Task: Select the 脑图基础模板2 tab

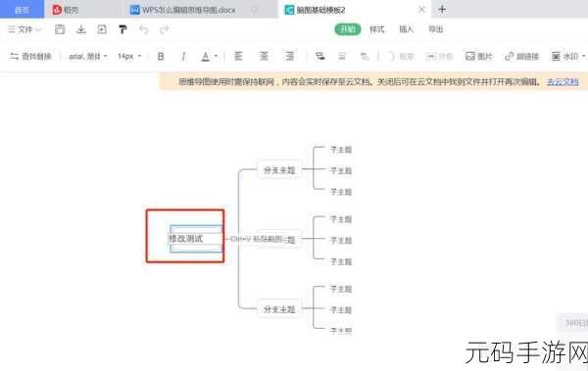Action: 315,10
